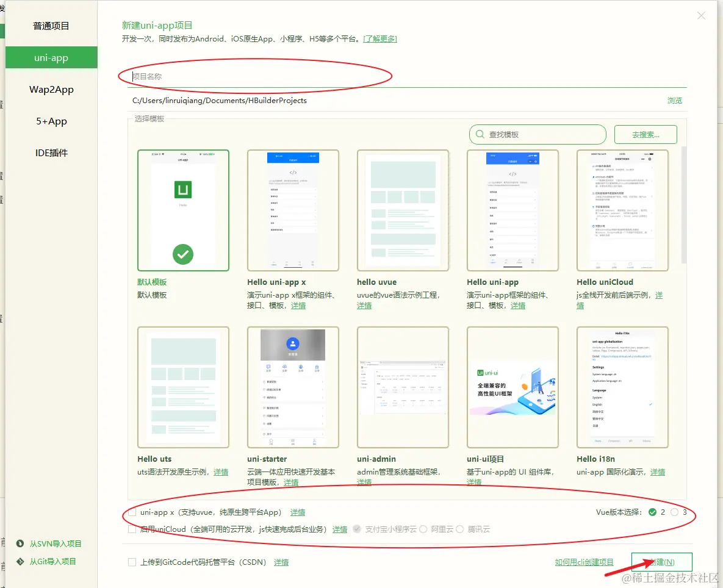Click 从Git导入项目 link
Image resolution: width=723 pixels, height=588 pixels.
click(52, 561)
